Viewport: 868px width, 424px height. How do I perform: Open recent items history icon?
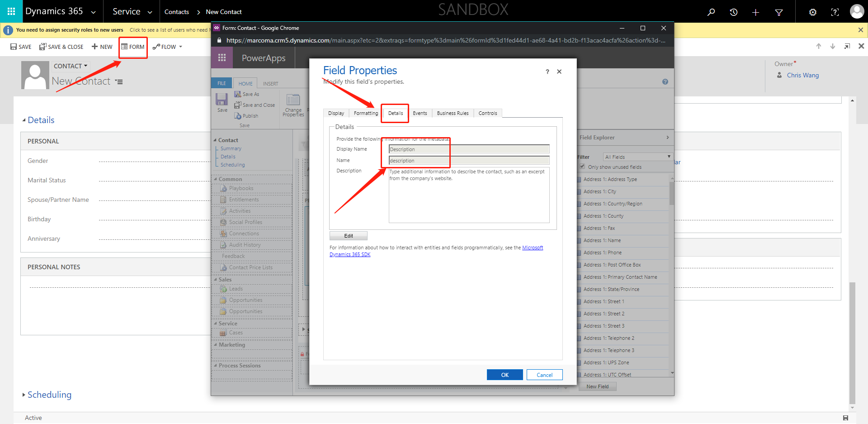733,12
